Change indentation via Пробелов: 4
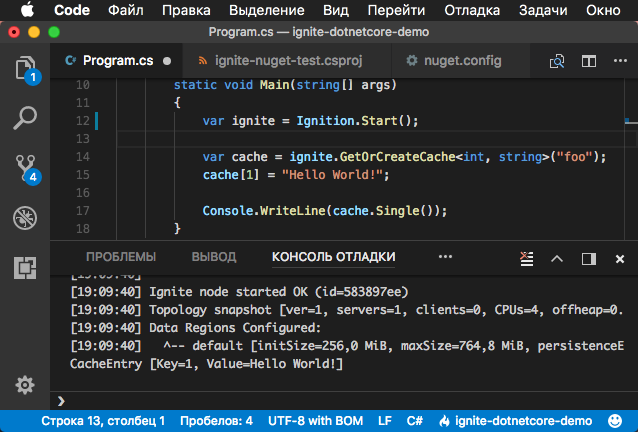Screen dimensions: 638x432 pyautogui.click(x=216, y=421)
